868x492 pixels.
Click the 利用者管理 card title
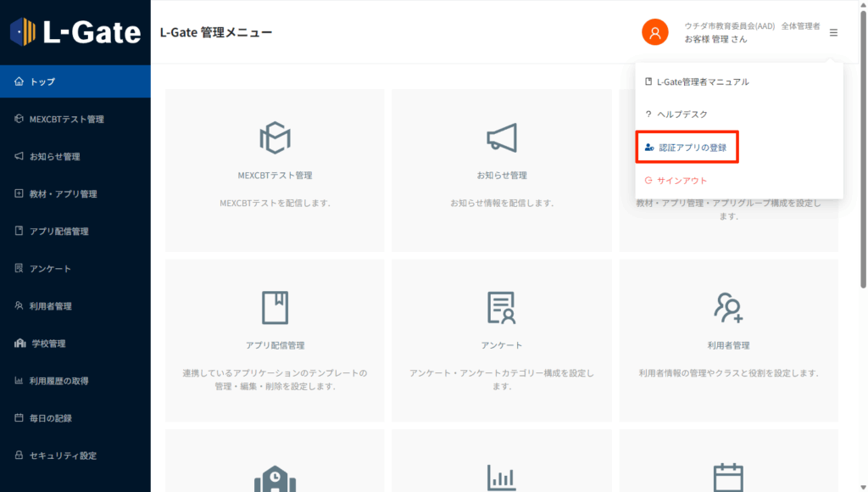728,345
